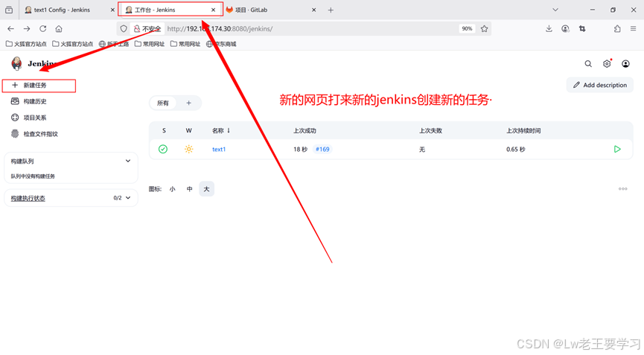
Task: Select the 所有 view tab
Action: 162,103
